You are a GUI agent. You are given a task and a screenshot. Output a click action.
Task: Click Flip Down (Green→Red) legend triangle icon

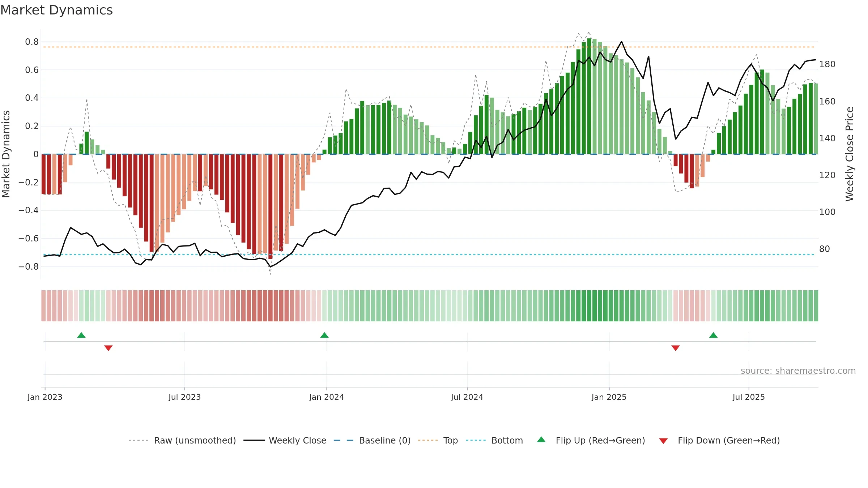pyautogui.click(x=663, y=441)
